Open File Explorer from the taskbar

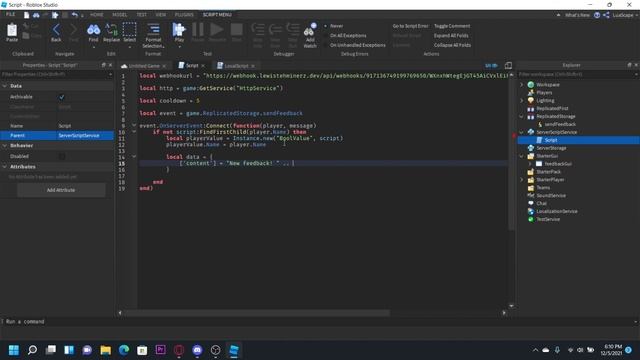coord(105,350)
